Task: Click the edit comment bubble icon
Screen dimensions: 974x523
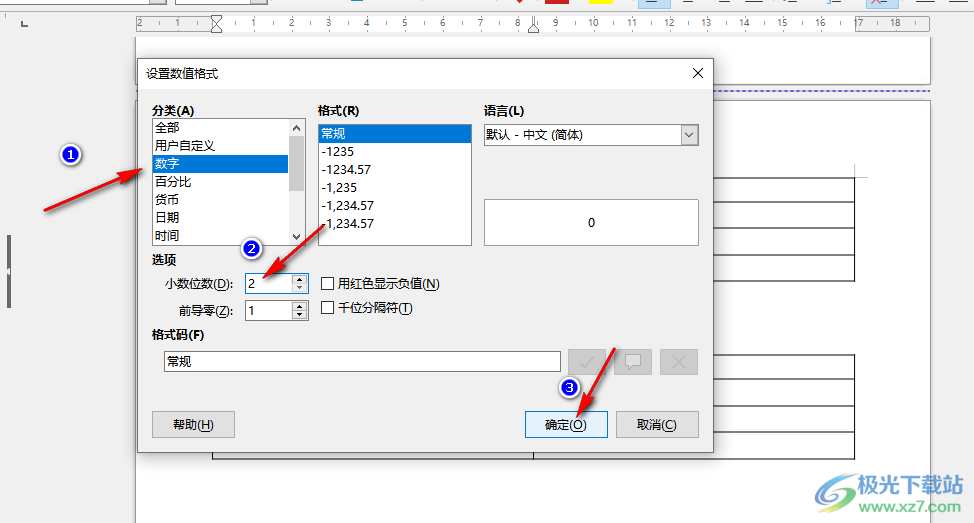Action: coord(633,362)
